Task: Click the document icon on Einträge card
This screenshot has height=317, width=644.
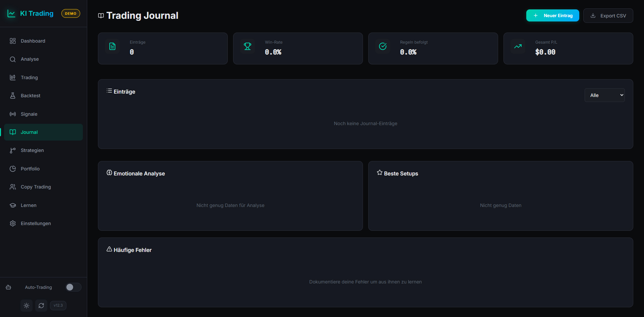Action: [x=112, y=46]
